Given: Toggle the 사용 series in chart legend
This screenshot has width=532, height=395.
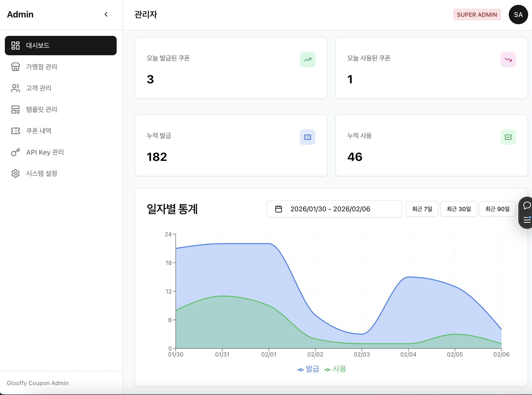Looking at the screenshot, I should [x=335, y=369].
